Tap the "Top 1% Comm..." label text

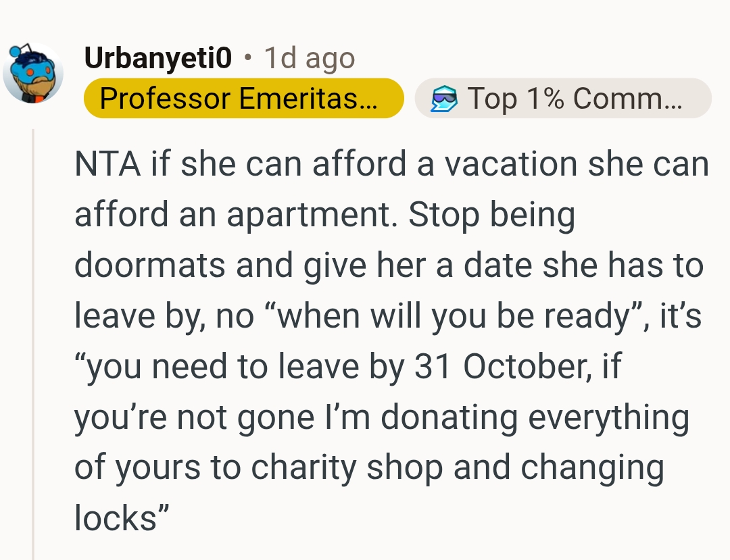pyautogui.click(x=566, y=99)
